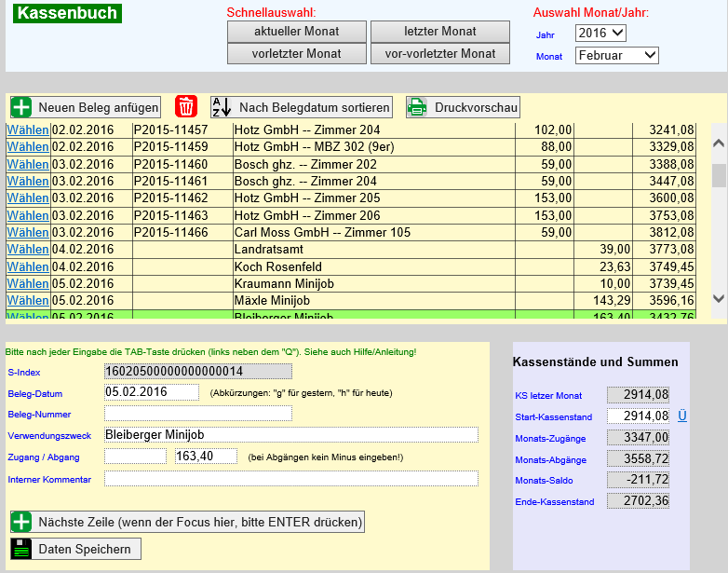Click the Monats-Zugänge value 3347,00
This screenshot has height=573, width=728.
point(638,437)
